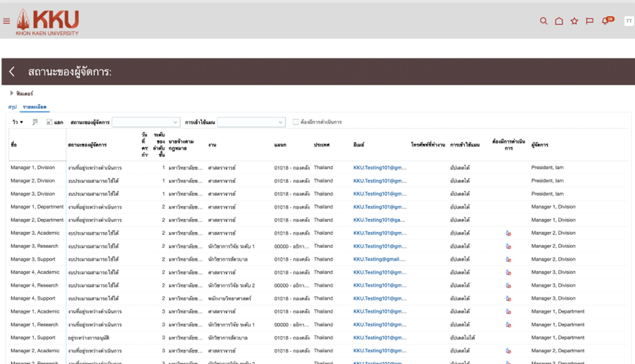The image size is (635, 364).
Task: Expand the ฟิลเตอร์ filter section
Action: click(12, 93)
